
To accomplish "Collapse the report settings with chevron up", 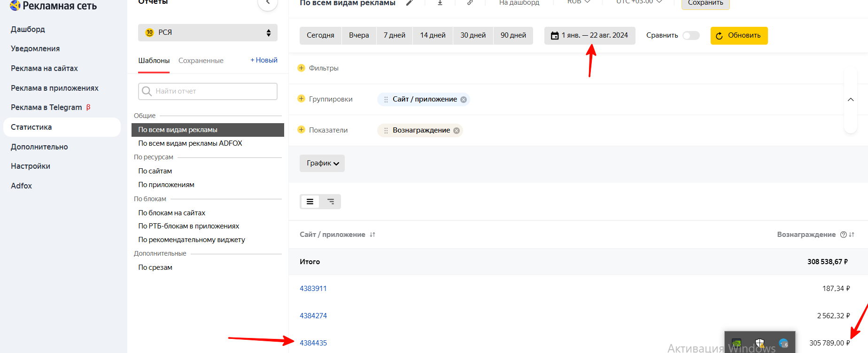I will click(851, 100).
